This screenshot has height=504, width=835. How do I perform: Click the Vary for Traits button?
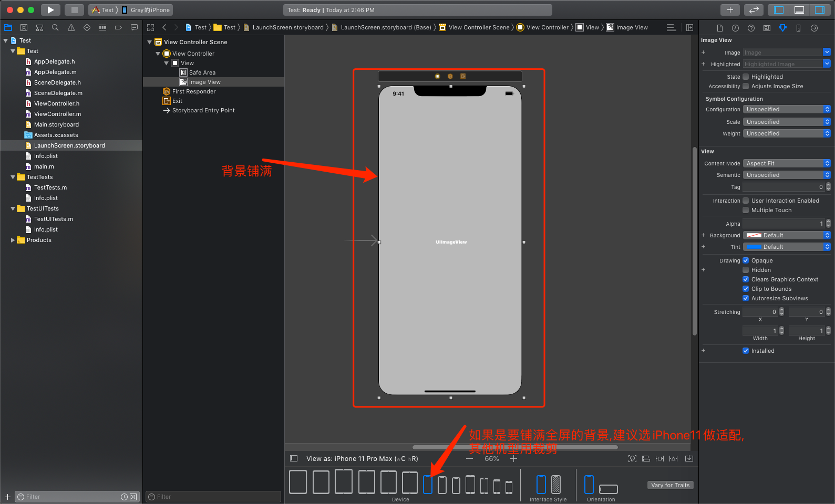point(670,485)
